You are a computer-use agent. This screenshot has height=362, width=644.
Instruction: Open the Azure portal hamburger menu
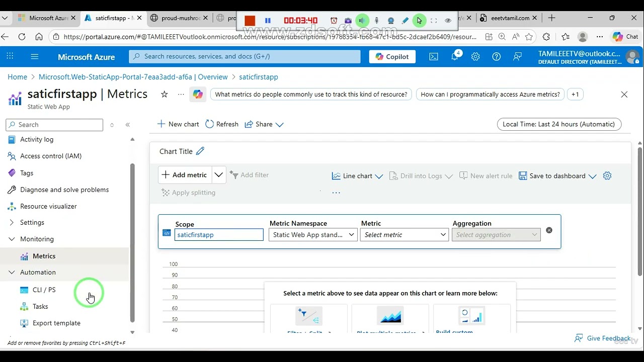35,57
